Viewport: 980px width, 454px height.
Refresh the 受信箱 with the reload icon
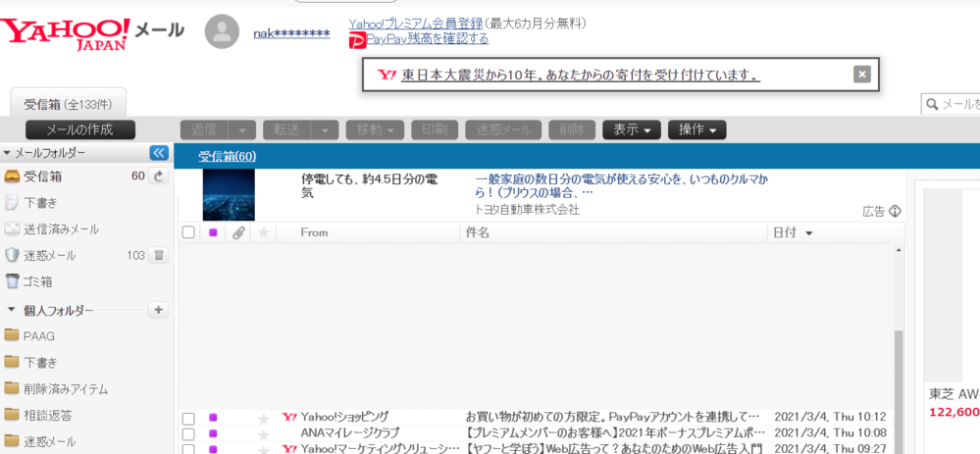pyautogui.click(x=159, y=177)
